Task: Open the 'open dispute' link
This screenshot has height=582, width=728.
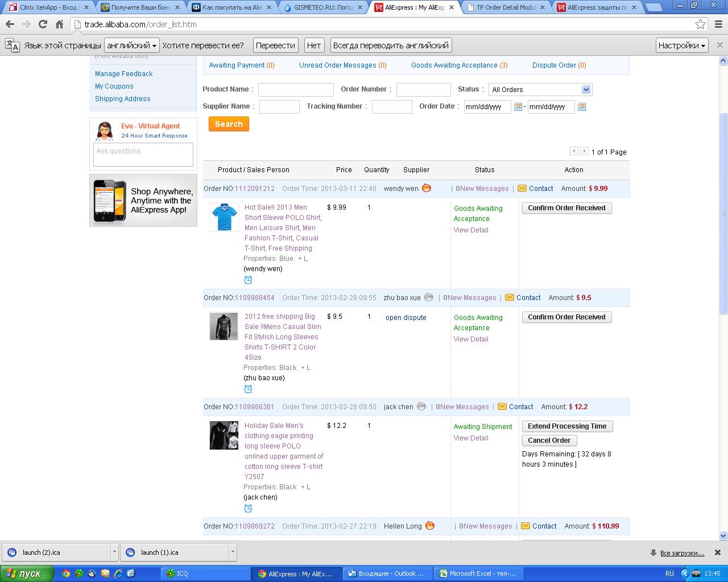Action: 406,318
